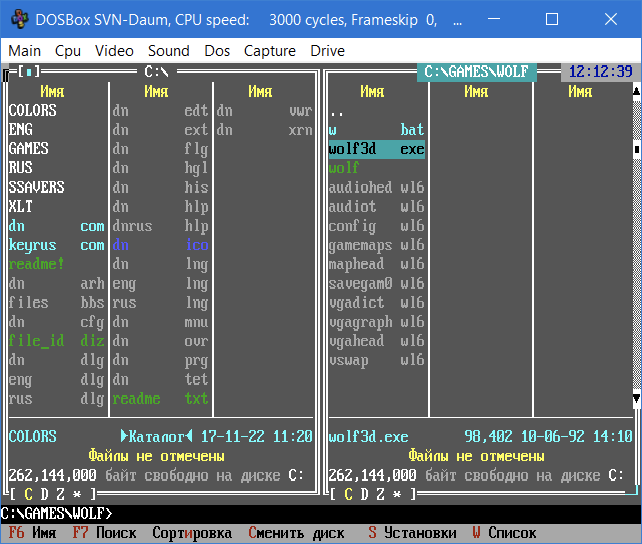Select the RUS folder in left panel
This screenshot has height=544, width=642.
coord(57,168)
